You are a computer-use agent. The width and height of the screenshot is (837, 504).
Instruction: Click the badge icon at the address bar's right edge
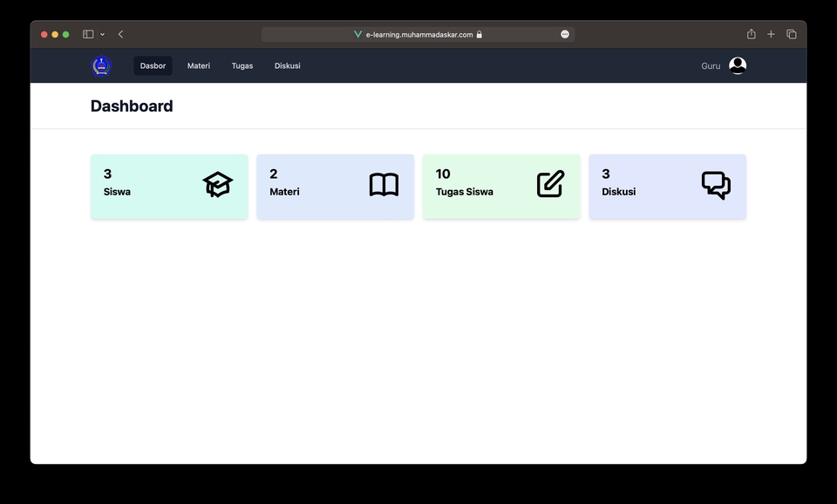[564, 34]
